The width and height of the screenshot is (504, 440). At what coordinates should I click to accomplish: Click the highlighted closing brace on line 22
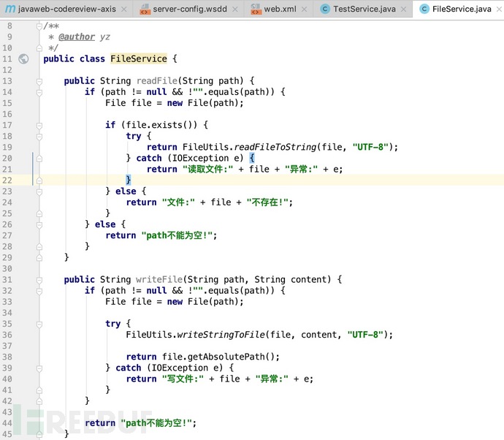tap(129, 180)
